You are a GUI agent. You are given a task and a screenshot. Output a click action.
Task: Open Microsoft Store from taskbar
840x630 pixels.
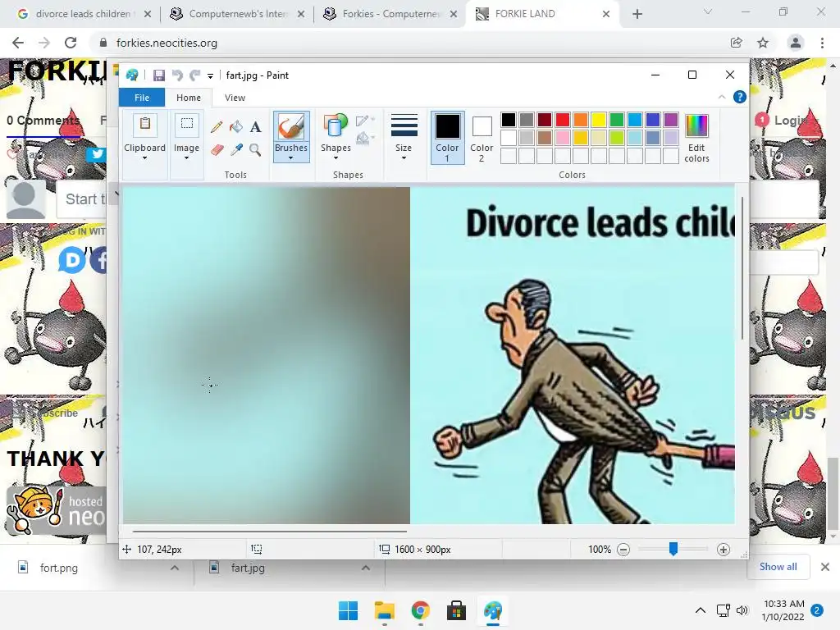[456, 610]
